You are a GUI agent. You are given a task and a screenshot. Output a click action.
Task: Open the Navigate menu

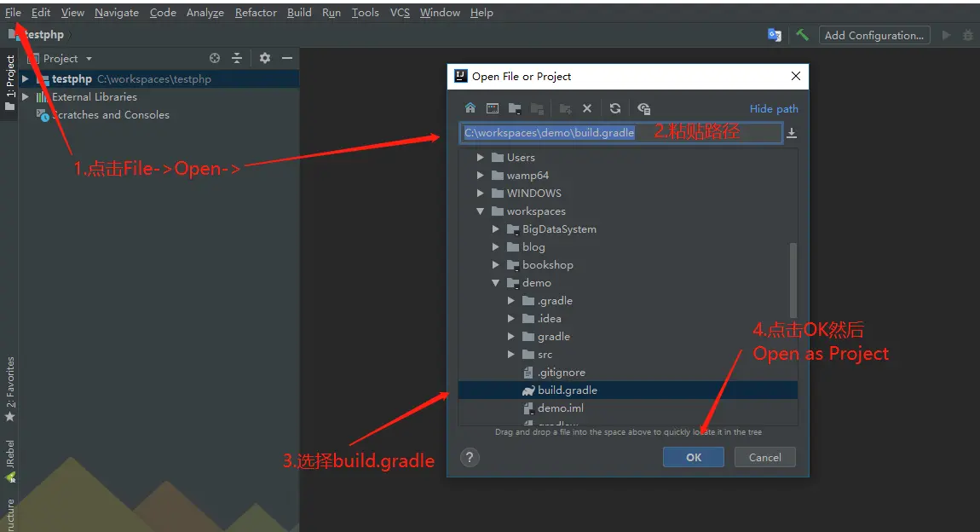(117, 13)
